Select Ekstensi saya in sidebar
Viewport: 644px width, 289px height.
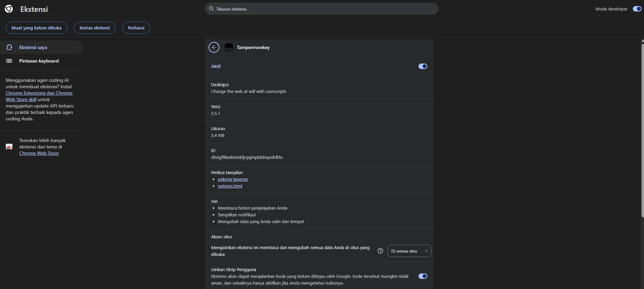point(42,47)
